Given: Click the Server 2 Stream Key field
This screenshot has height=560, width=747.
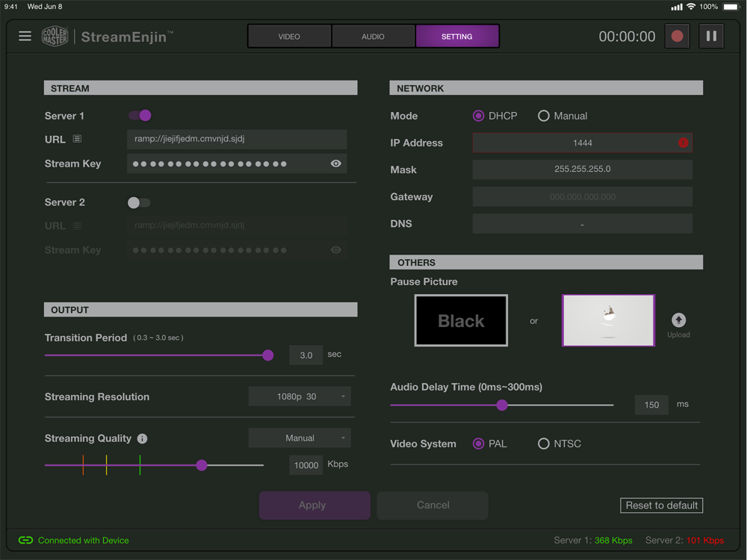Looking at the screenshot, I should (237, 249).
